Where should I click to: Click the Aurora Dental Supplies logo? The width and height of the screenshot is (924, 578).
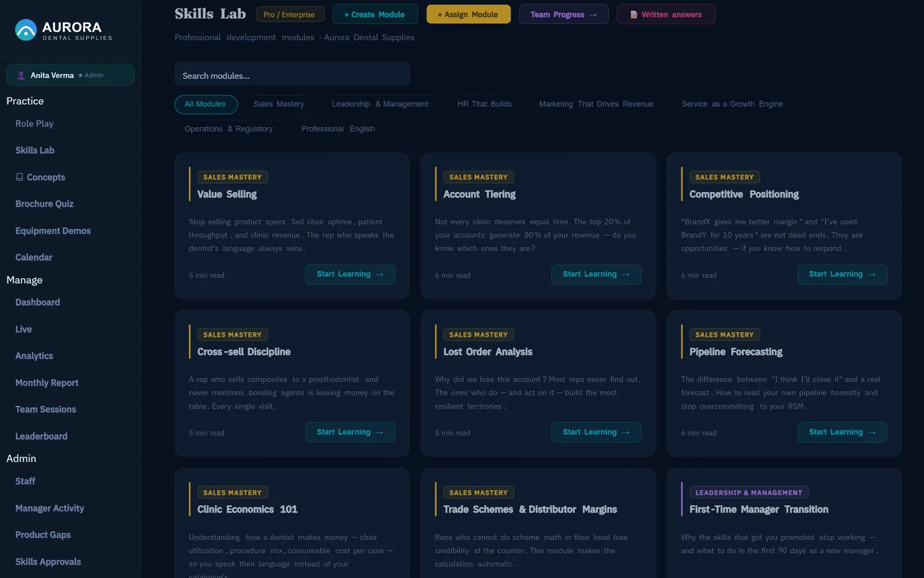[x=64, y=30]
